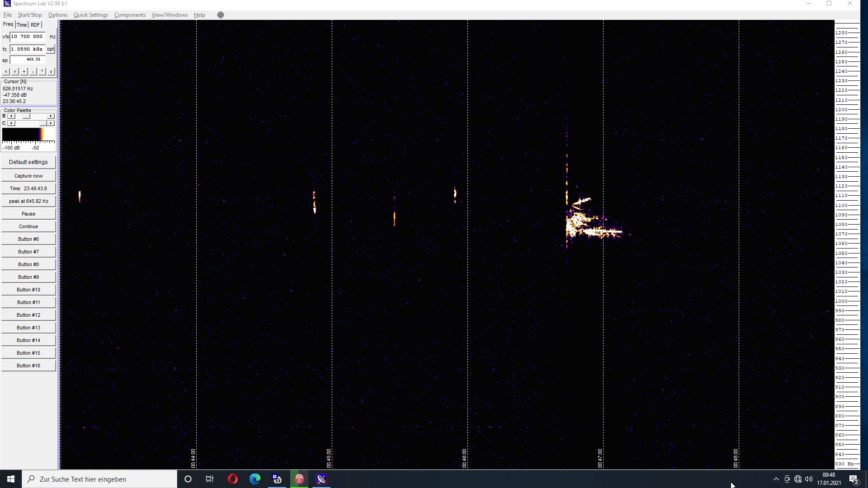Screen dimensions: 868x488
Task: Click the 'peak at 645.82 Hz' button
Action: point(28,201)
